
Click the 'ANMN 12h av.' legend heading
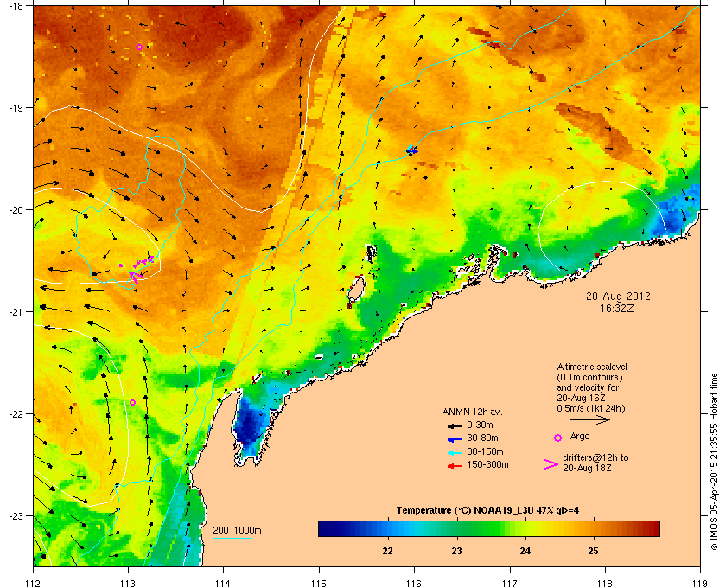472,412
